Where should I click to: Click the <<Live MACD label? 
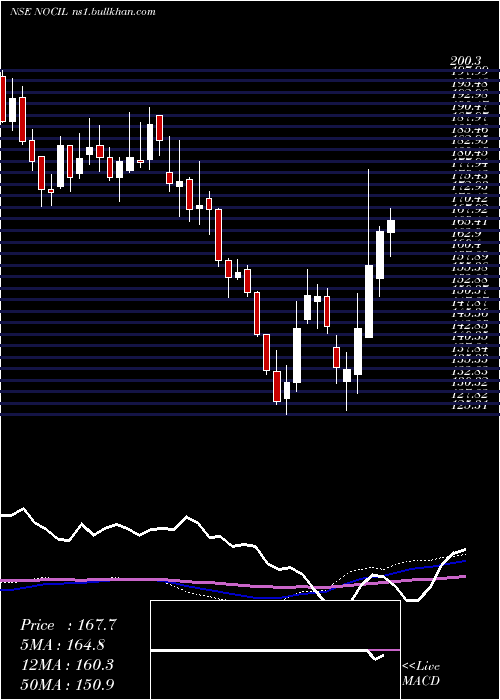pos(421,674)
